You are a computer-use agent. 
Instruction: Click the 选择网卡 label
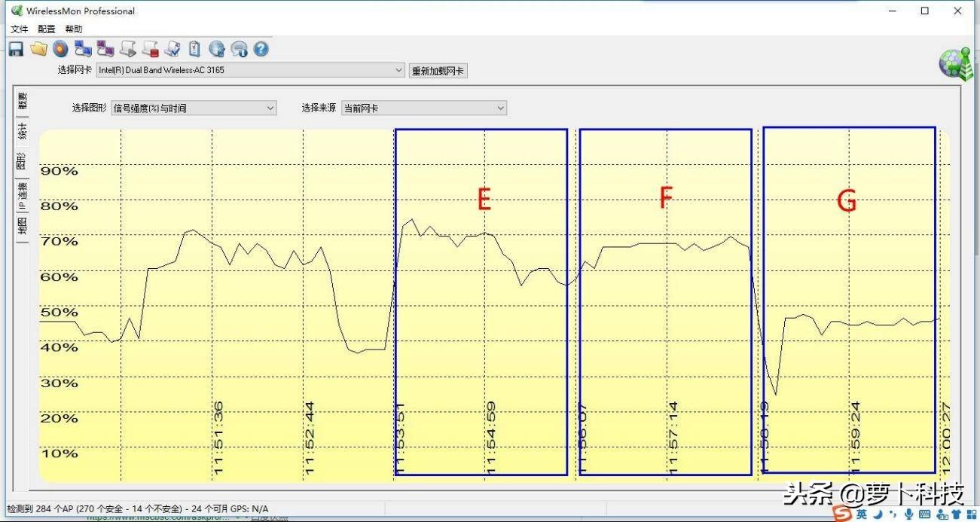[x=75, y=70]
